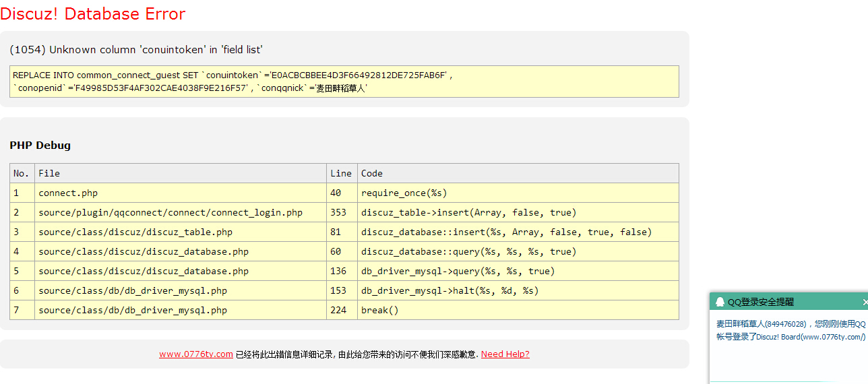This screenshot has width=868, height=384.
Task: Click the PHP Debug heading
Action: [x=40, y=146]
